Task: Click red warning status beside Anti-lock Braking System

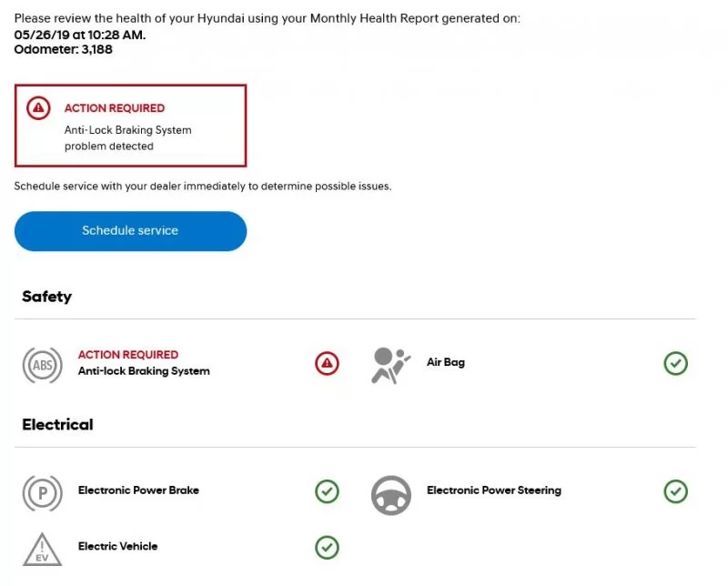Action: (327, 364)
